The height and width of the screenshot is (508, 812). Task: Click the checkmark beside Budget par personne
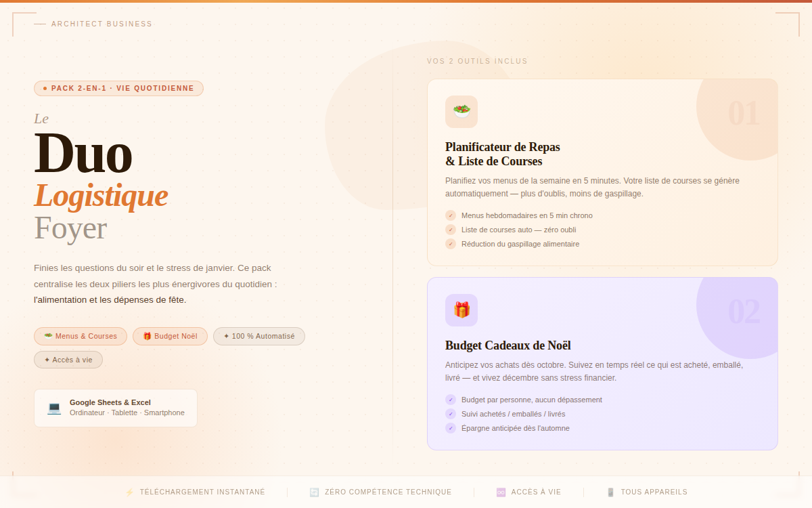[451, 400]
